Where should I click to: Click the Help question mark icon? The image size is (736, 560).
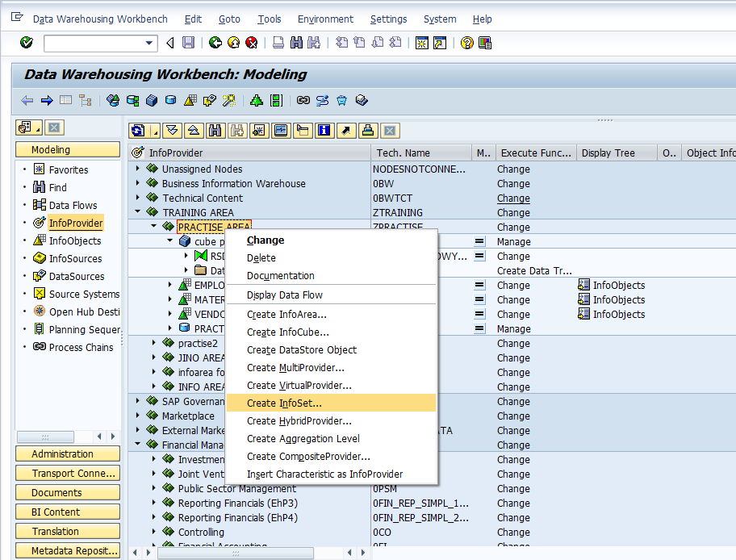click(466, 43)
